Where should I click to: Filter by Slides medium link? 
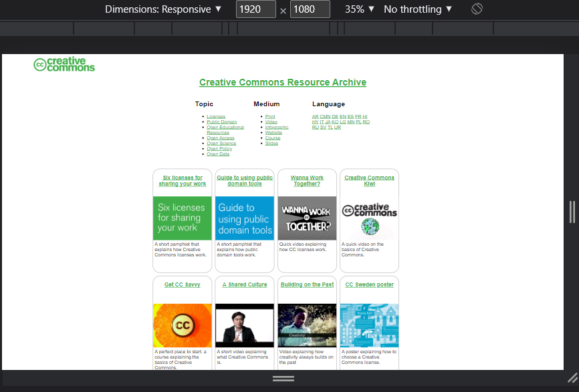click(271, 143)
